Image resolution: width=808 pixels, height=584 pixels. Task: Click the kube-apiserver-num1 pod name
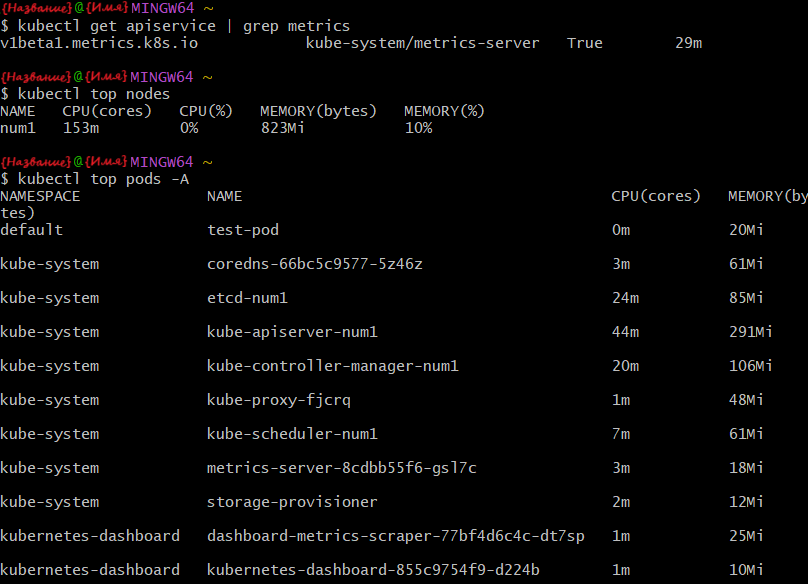(292, 332)
